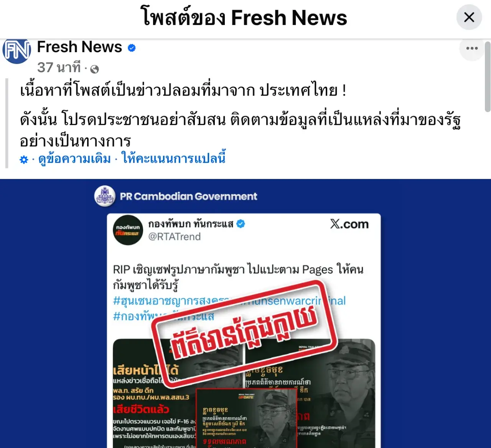
Task: Click the X.com label in the image
Action: (x=349, y=224)
